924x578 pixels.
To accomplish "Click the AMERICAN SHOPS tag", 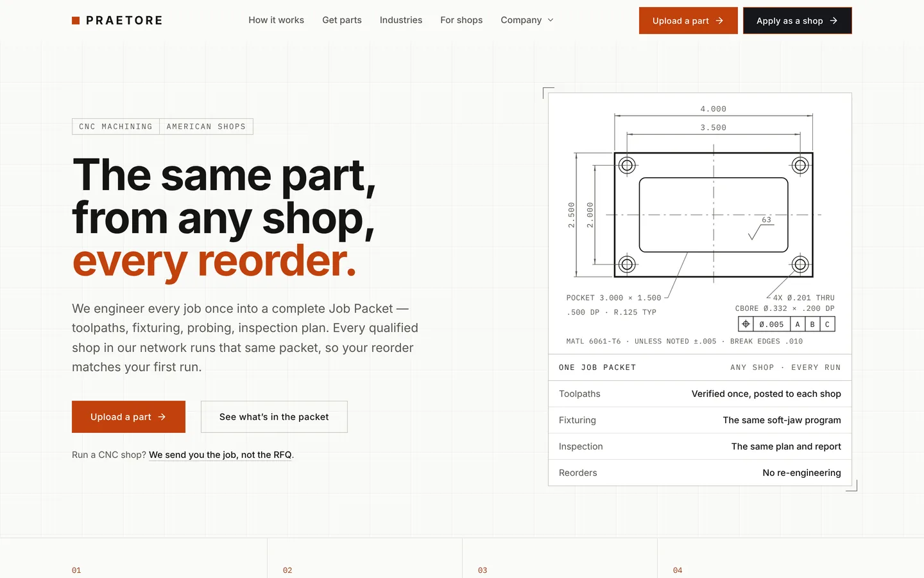I will click(x=206, y=127).
